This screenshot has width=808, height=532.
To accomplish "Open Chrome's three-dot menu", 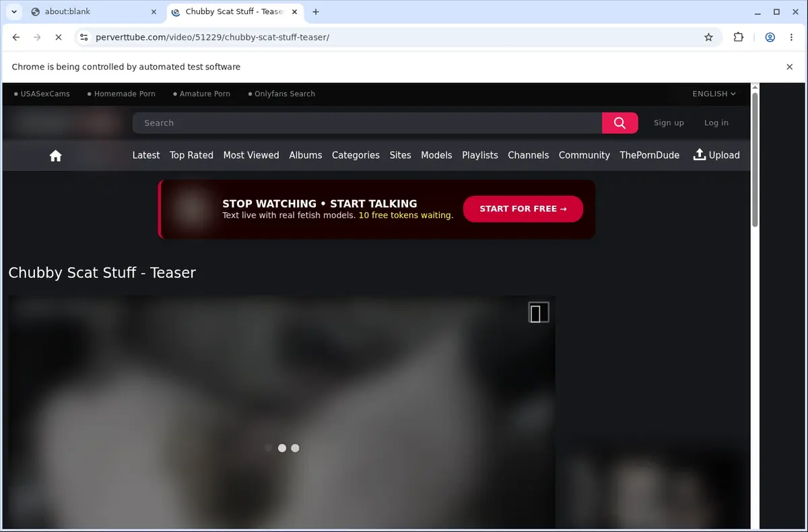I will [x=791, y=37].
